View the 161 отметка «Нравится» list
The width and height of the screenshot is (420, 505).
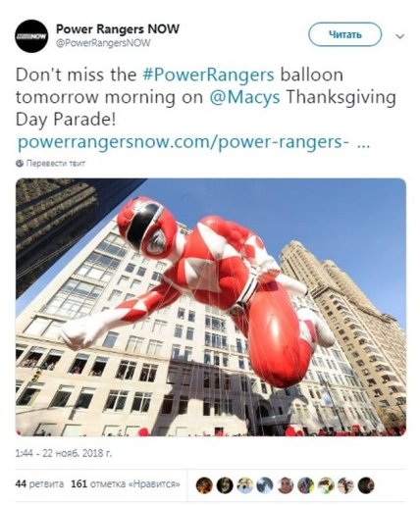(126, 483)
